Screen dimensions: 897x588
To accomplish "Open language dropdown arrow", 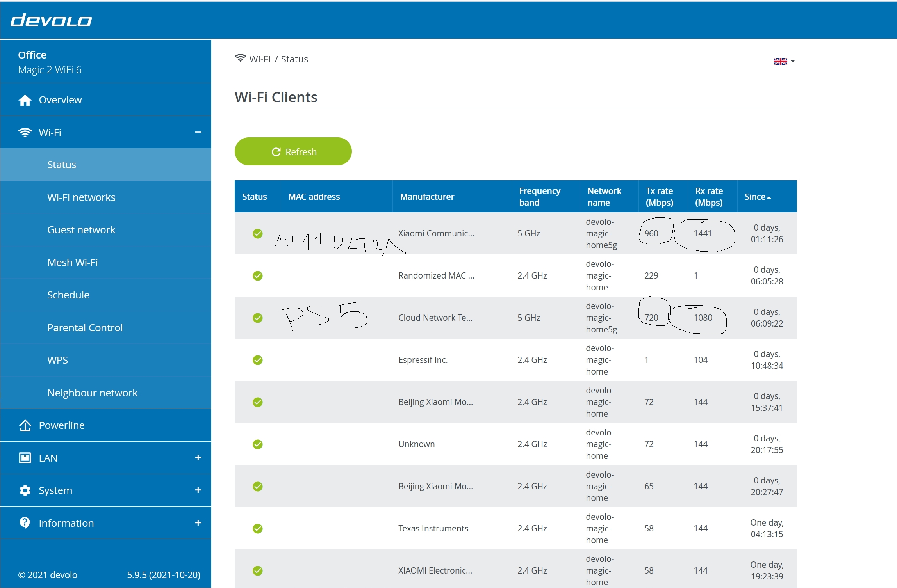I will tap(793, 62).
